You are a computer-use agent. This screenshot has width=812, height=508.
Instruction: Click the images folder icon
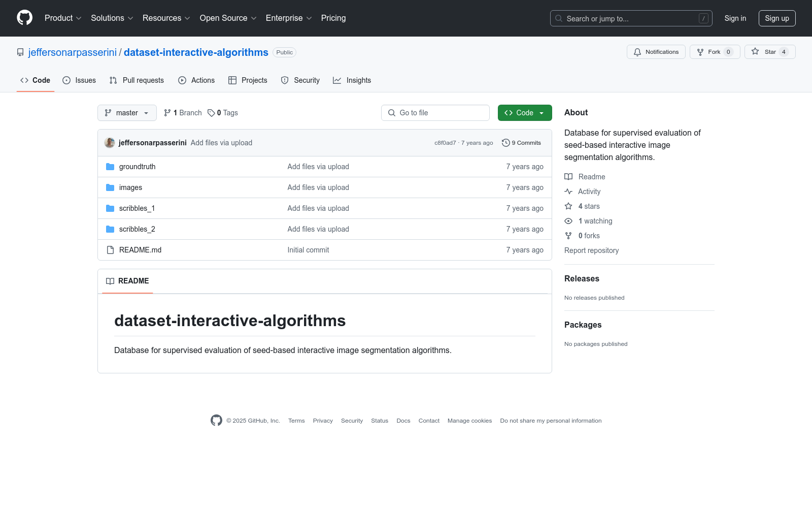point(110,187)
